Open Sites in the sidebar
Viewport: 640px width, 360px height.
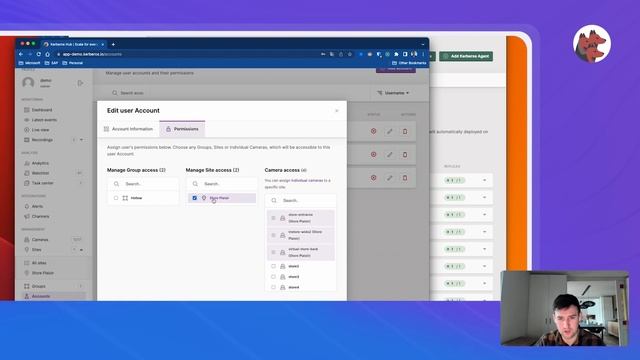point(36,249)
